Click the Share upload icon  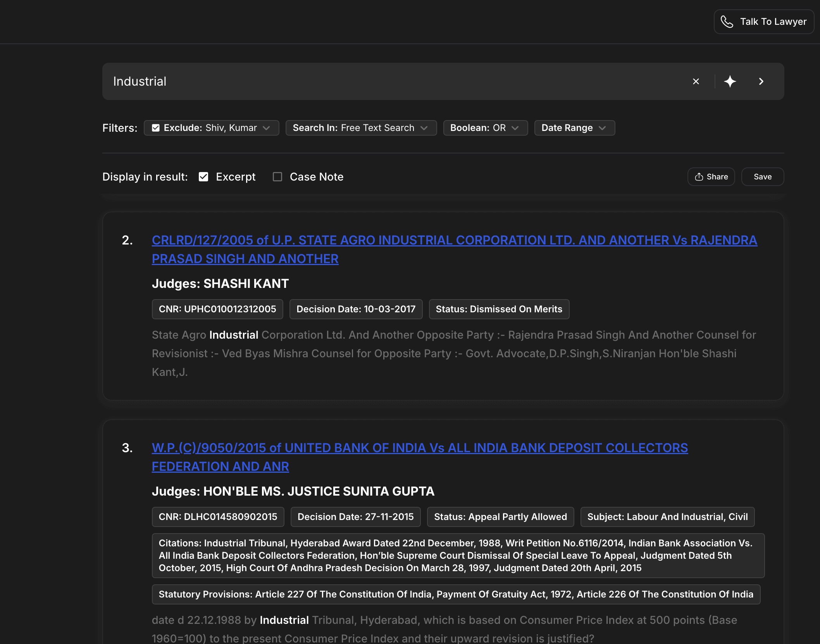(699, 177)
